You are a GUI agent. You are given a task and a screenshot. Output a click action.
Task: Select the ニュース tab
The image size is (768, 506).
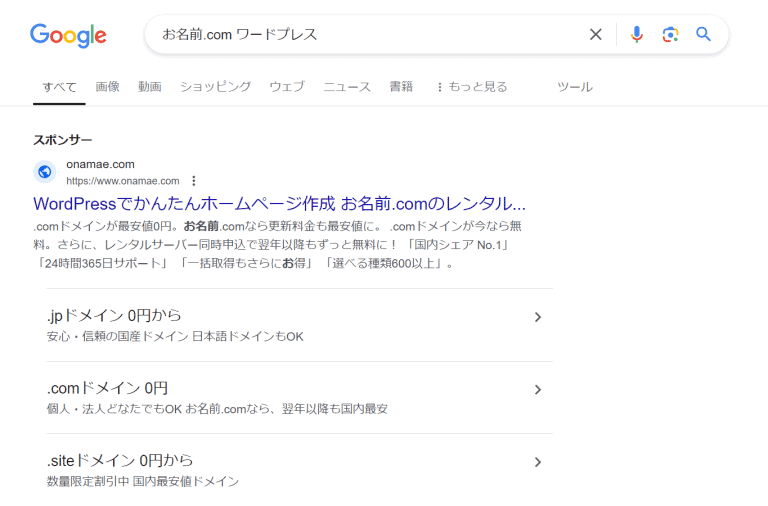[x=347, y=87]
